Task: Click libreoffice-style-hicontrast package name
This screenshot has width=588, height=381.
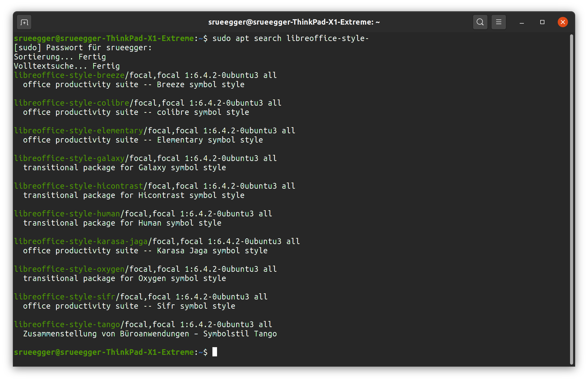Action: pos(79,186)
